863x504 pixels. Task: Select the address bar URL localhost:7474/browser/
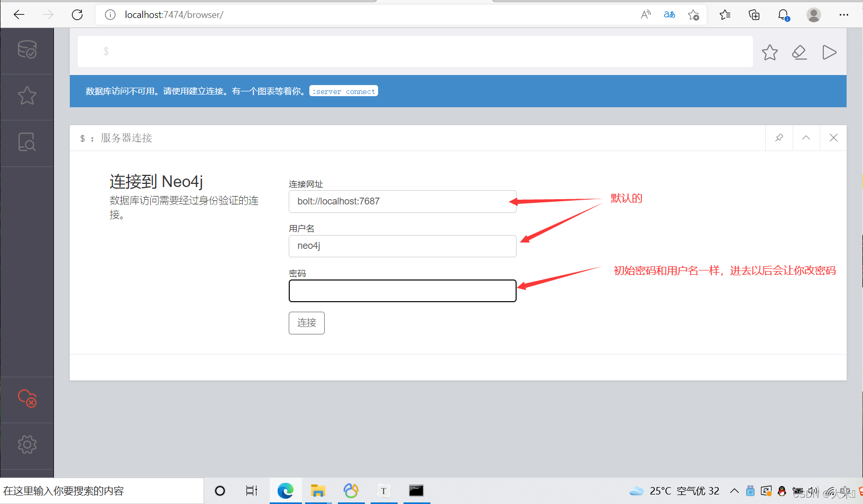[x=174, y=15]
